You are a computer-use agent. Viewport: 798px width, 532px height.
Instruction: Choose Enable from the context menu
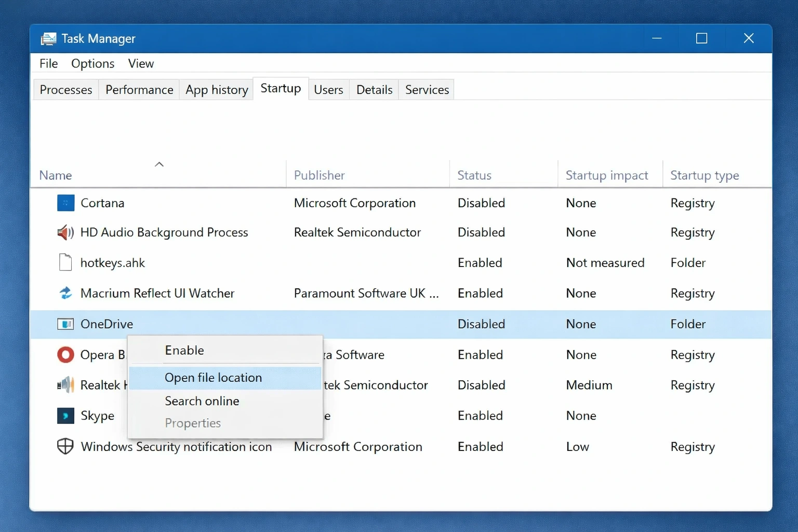[184, 350]
